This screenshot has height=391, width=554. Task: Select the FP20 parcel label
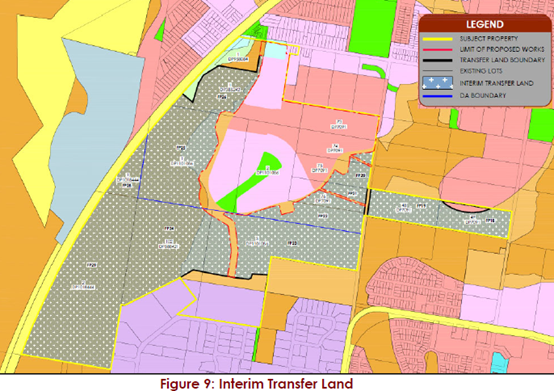tap(360, 175)
